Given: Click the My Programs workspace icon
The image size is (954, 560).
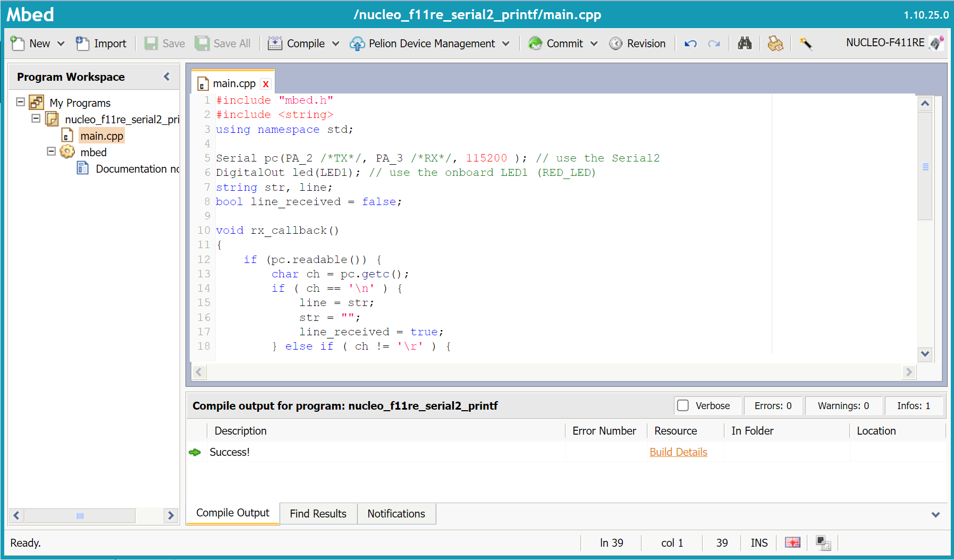Looking at the screenshot, I should pos(37,102).
